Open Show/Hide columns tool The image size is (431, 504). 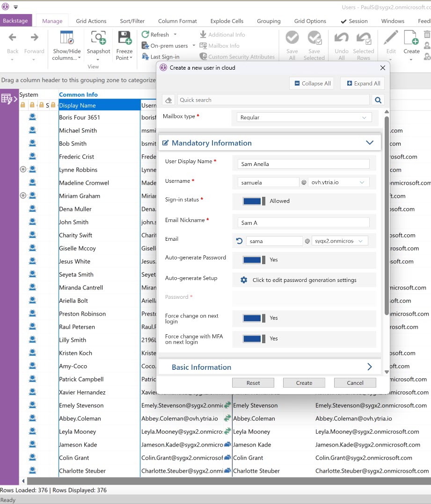click(66, 39)
